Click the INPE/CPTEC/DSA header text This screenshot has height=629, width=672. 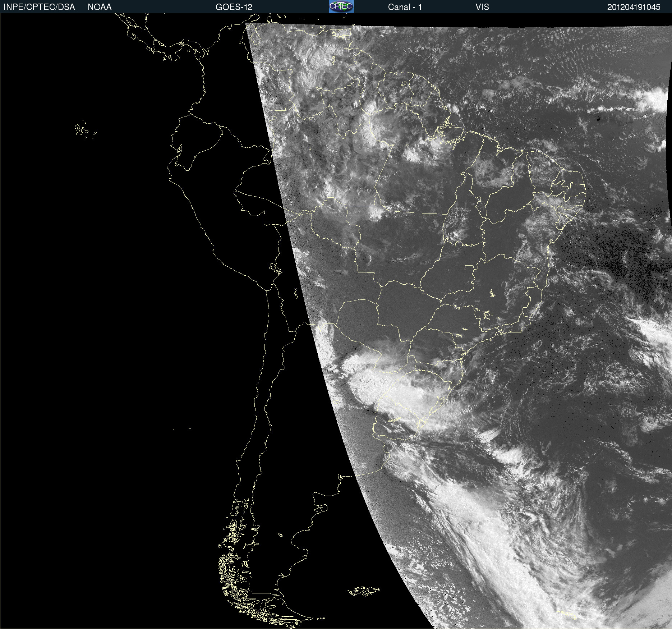(39, 7)
